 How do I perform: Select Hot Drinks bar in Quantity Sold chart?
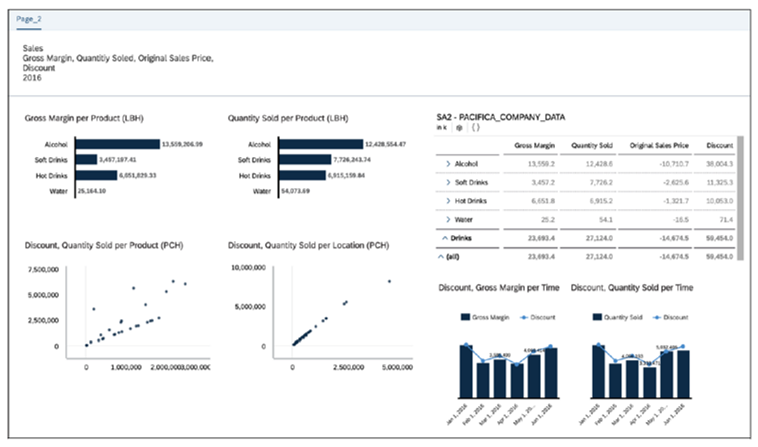(x=301, y=175)
